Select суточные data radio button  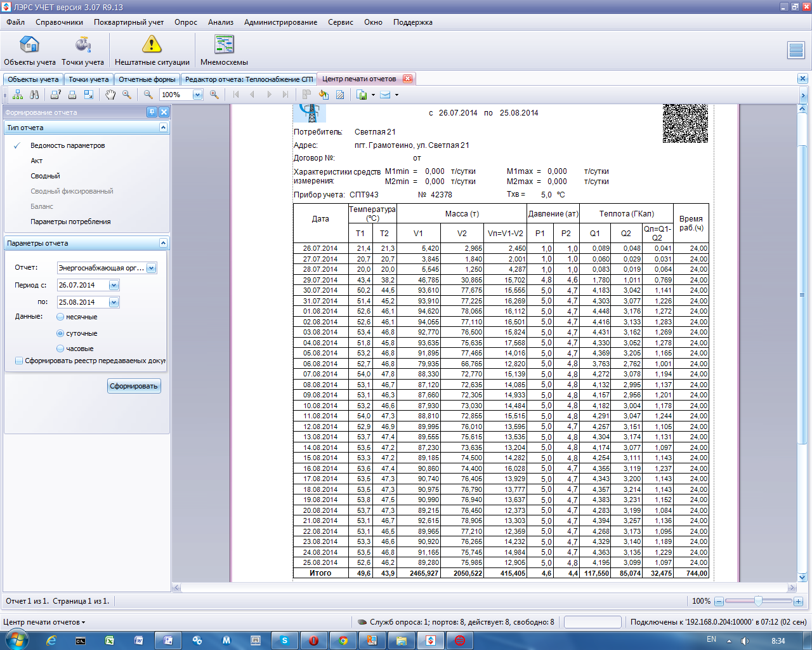pyautogui.click(x=60, y=333)
